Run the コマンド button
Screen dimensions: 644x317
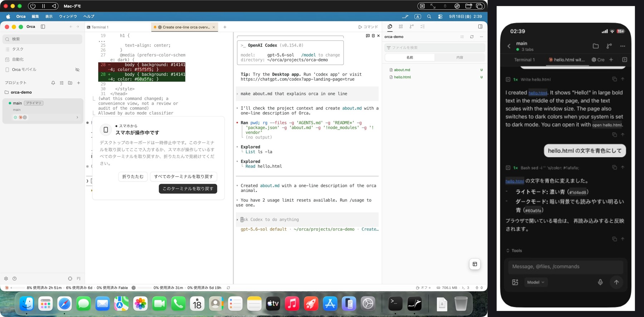[x=368, y=27]
